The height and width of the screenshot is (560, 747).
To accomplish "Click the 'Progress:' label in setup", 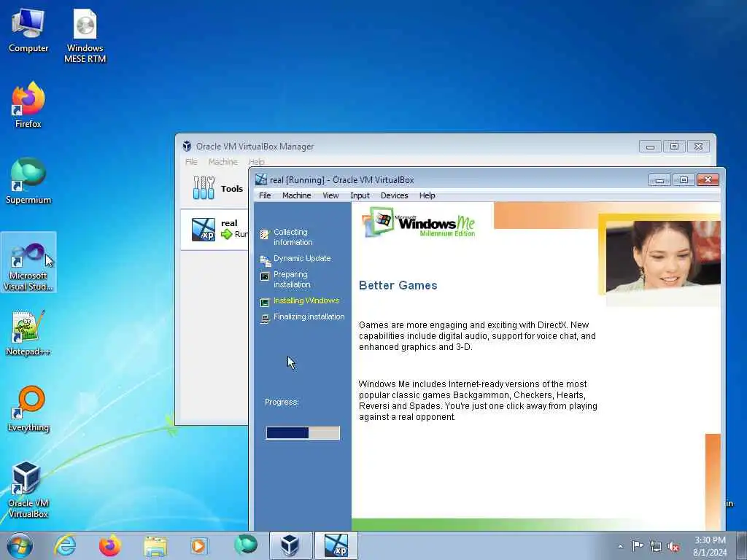I will (282, 402).
